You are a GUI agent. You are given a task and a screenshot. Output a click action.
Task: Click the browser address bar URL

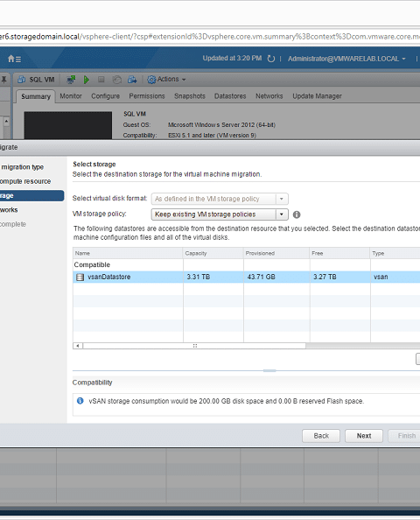pos(210,37)
